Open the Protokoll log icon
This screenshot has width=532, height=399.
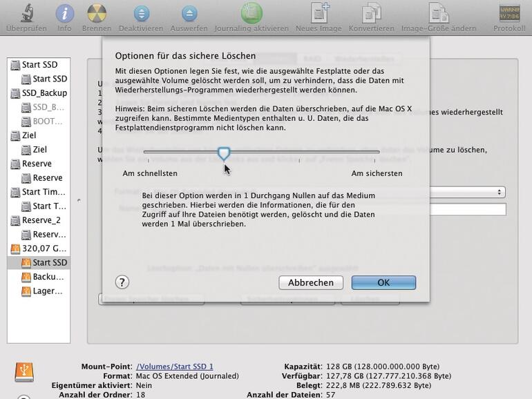(x=509, y=14)
